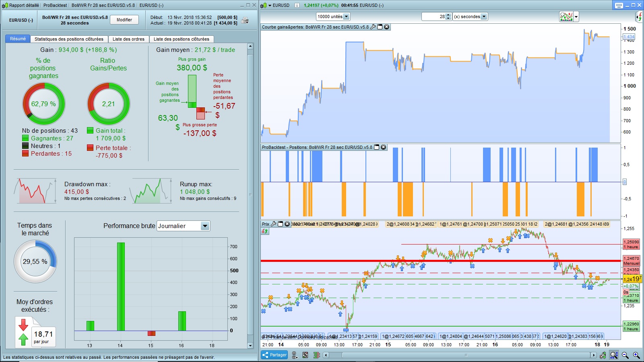644x362 pixels.
Task: Click the report scrollbar up arrow
Action: point(250,46)
